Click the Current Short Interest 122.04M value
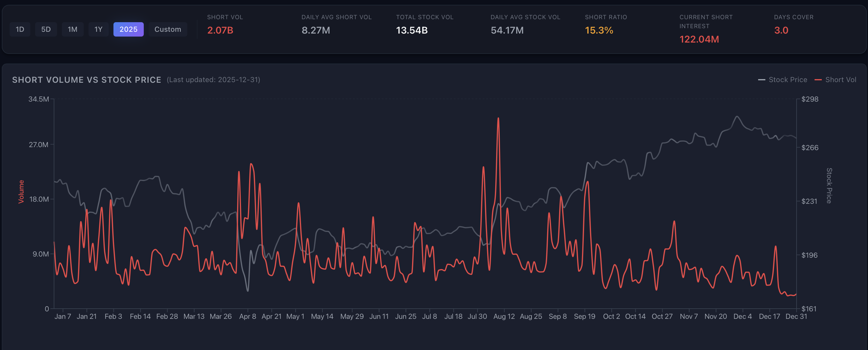This screenshot has width=868, height=350. point(699,39)
